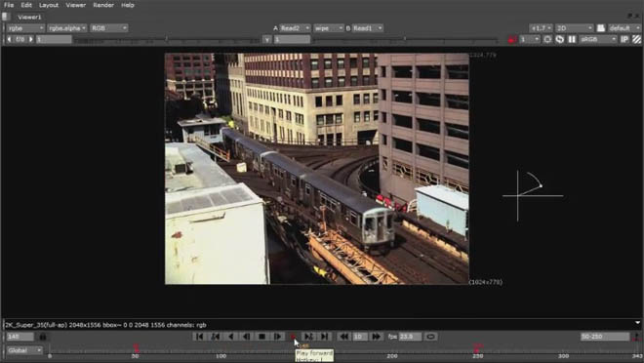The image size is (644, 363).
Task: Click the go to first frame button
Action: tap(200, 337)
